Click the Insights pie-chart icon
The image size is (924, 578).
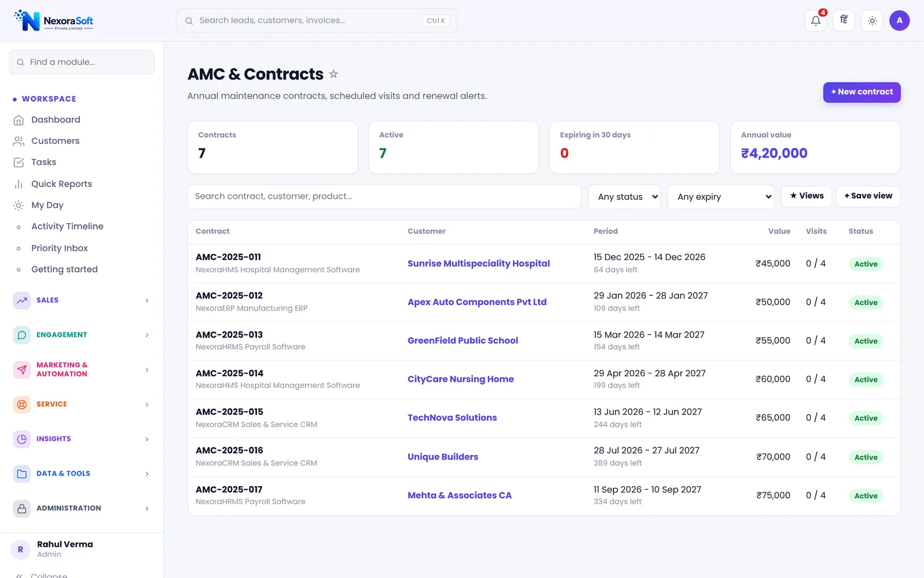pos(22,439)
